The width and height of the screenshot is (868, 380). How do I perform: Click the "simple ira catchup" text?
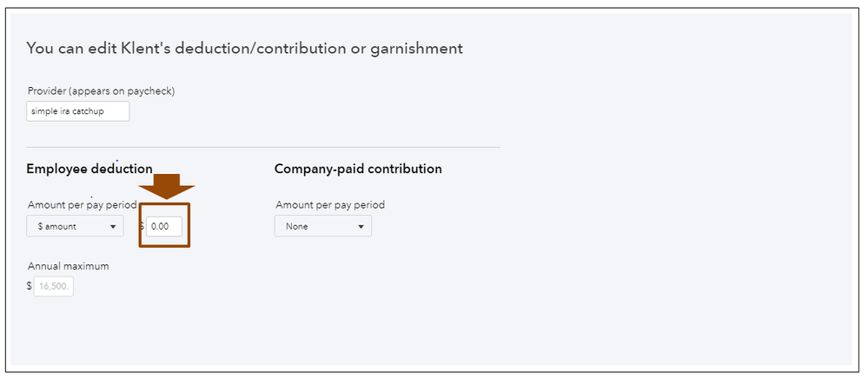tap(67, 111)
